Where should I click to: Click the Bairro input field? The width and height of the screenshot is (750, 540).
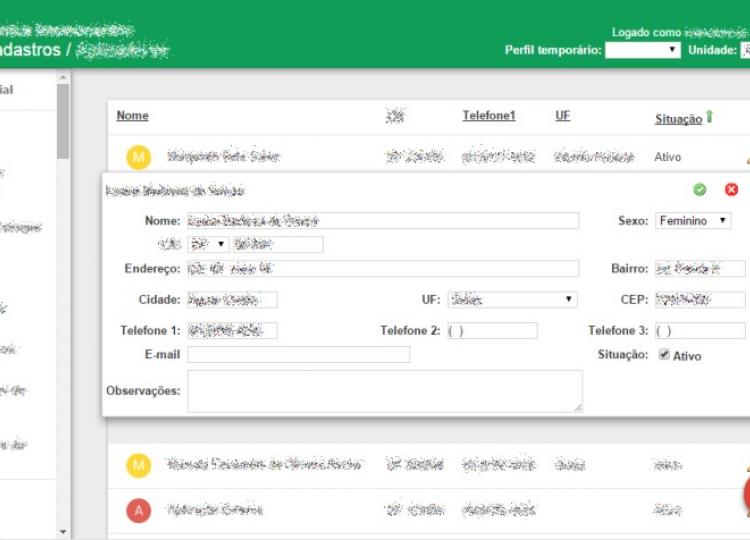pyautogui.click(x=700, y=268)
